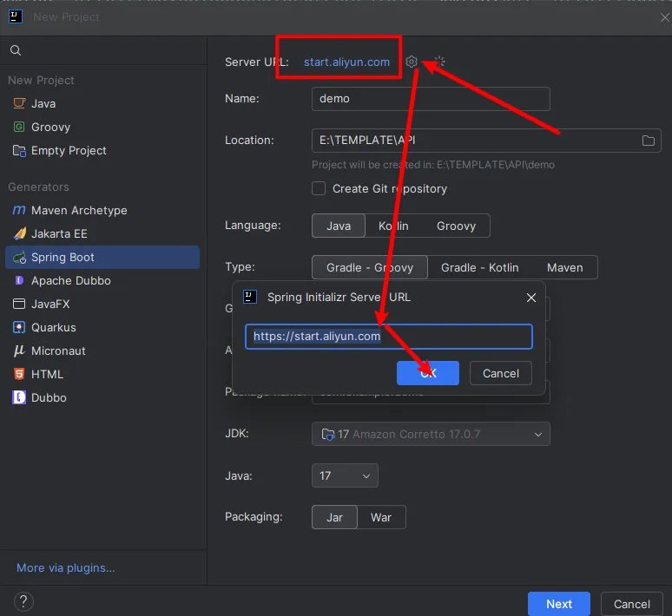Enable Create Git repository checkbox
Image resolution: width=672 pixels, height=616 pixels.
[x=319, y=188]
